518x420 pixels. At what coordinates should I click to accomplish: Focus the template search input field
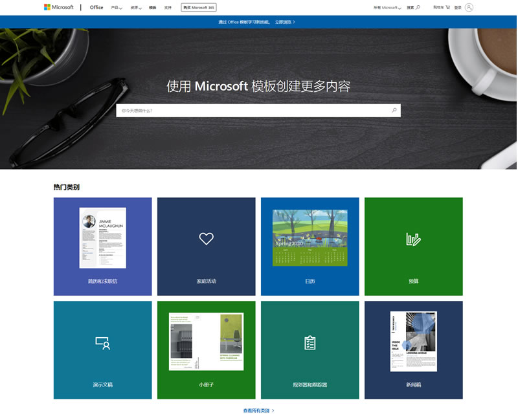[258, 111]
